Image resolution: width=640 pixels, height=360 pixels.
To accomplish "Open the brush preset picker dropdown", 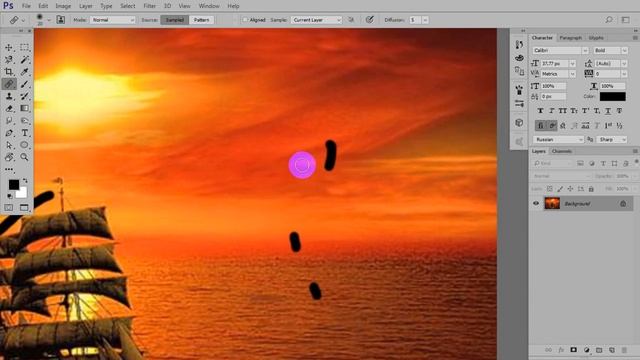I will (49, 20).
